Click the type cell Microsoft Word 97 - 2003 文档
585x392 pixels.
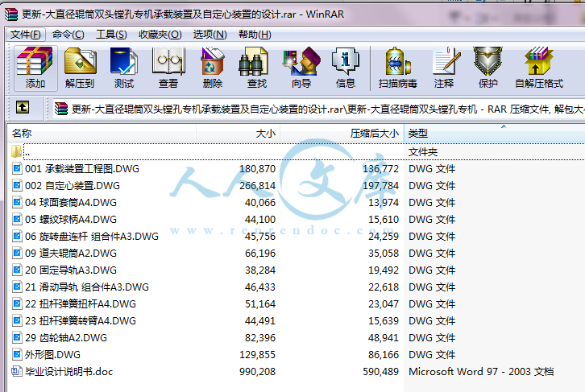pos(481,372)
